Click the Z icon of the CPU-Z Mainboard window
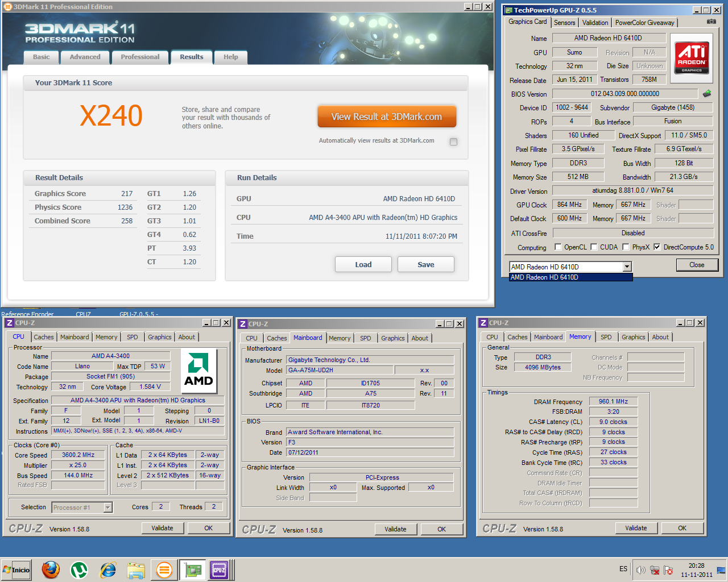Image resolution: width=728 pixels, height=582 pixels. (243, 324)
